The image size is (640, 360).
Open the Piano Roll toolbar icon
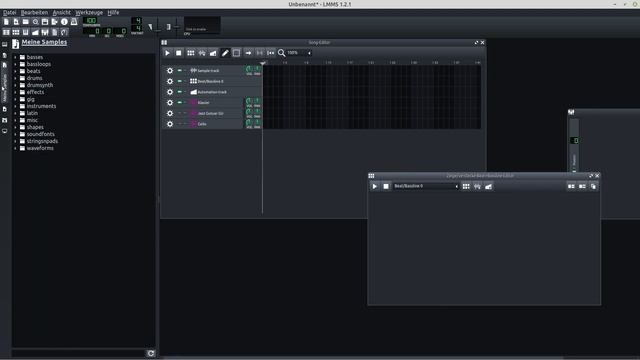[x=26, y=32]
